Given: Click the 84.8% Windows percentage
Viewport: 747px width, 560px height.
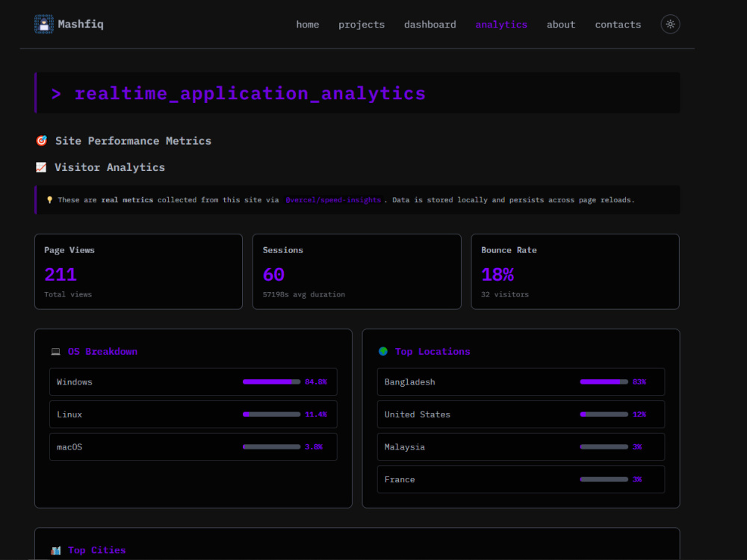Looking at the screenshot, I should [316, 382].
